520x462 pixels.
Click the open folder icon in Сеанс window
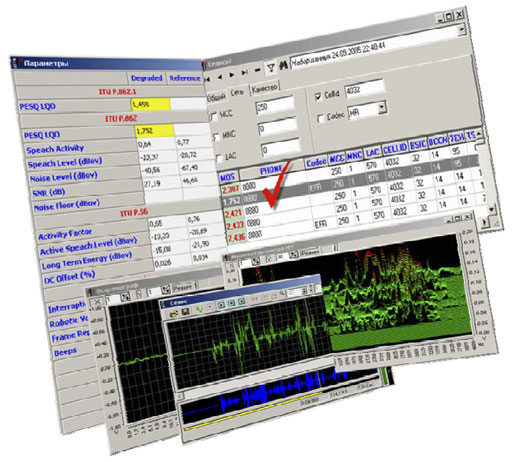174,314
